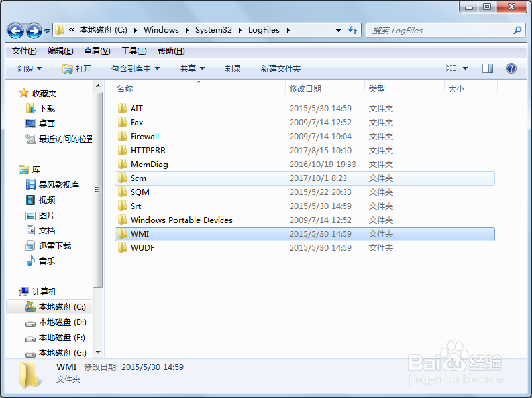
Task: Click the refresh button next to address bar
Action: click(353, 31)
